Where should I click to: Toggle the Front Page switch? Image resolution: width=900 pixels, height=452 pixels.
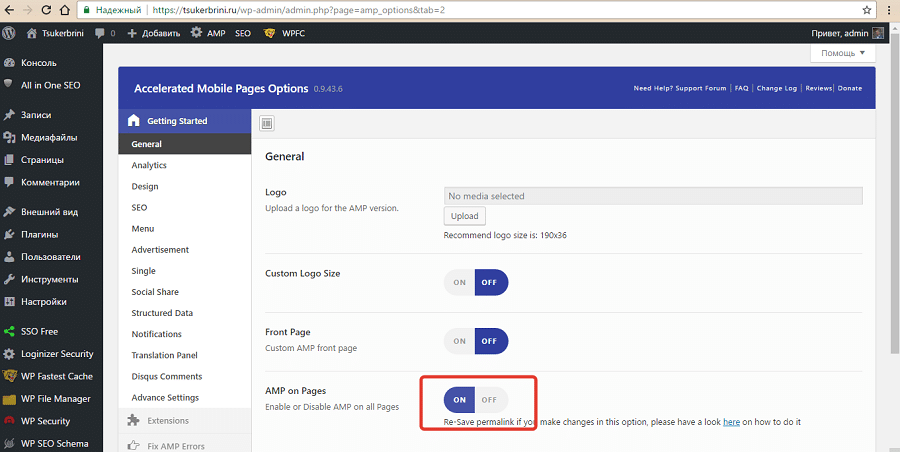pyautogui.click(x=476, y=340)
